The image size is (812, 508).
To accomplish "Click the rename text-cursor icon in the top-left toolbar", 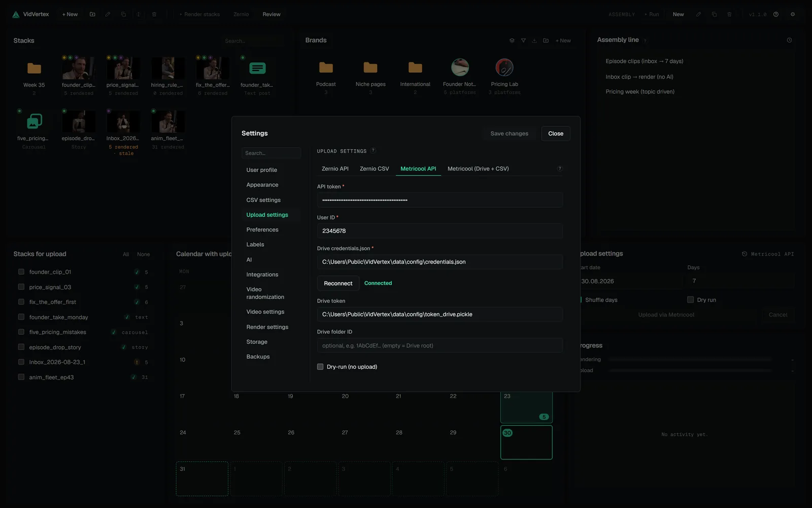I will pos(139,14).
